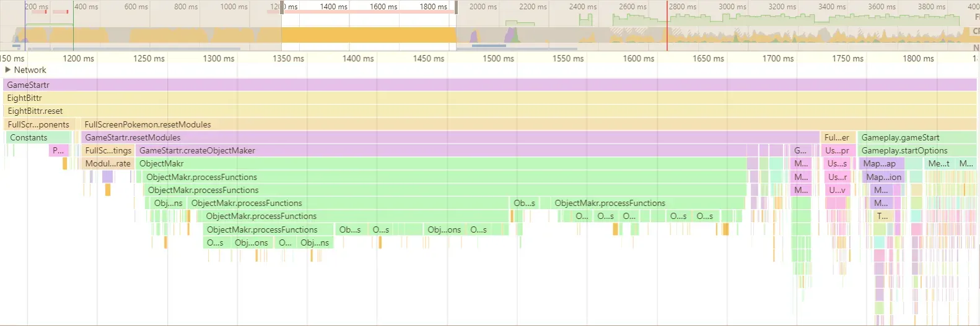This screenshot has width=980, height=326.
Task: Click the right handle of overview selection window
Action: [x=457, y=7]
